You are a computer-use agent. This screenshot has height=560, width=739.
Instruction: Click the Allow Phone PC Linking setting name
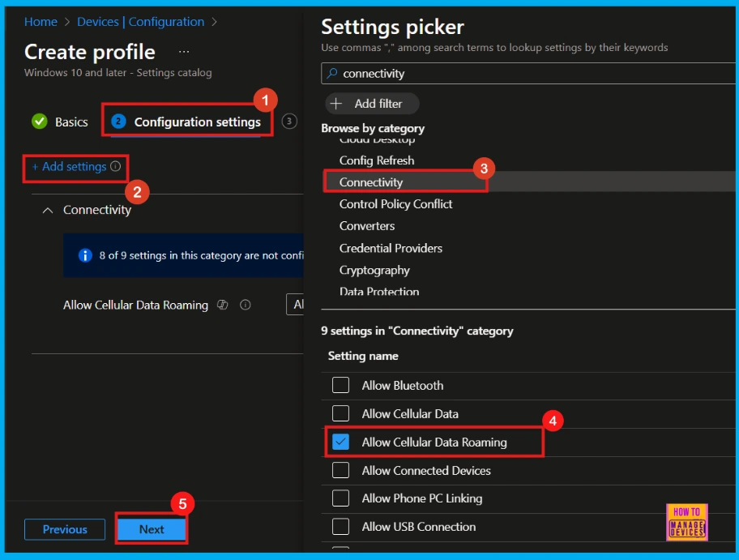[x=422, y=498]
